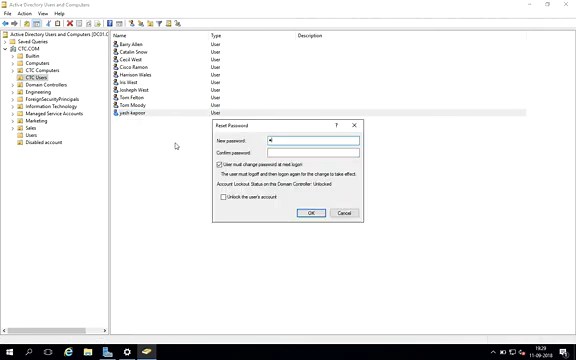Check Unlock the user's account box
Viewport: 576px width, 360px height.
click(x=223, y=197)
